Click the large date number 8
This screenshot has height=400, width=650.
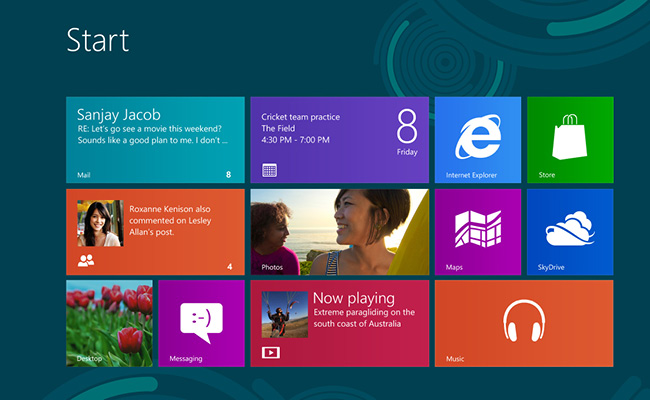click(x=407, y=126)
